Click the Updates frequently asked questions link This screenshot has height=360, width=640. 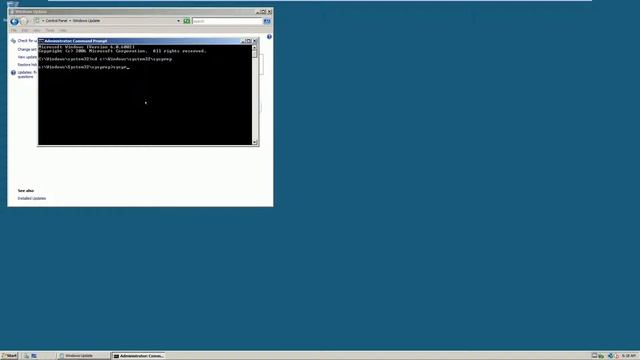(x=27, y=75)
